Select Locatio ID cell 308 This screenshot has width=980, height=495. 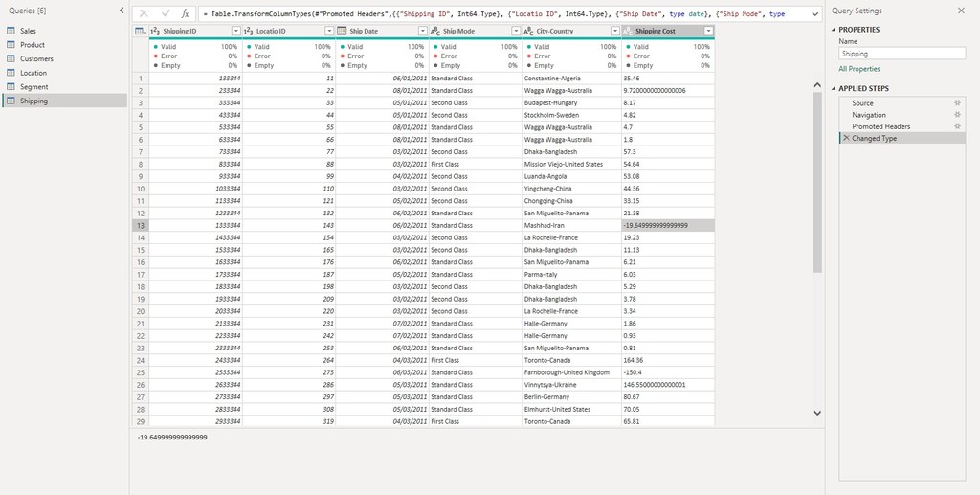(289, 410)
